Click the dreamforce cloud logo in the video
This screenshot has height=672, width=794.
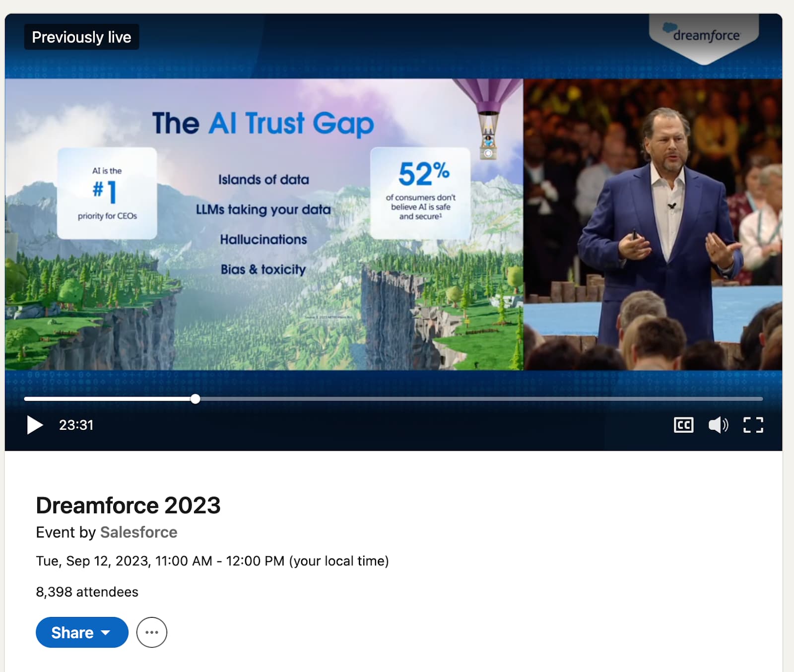(704, 35)
